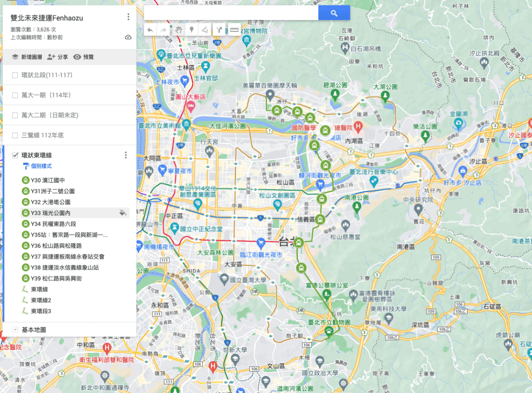Click the 白石湖吊橋 landmark marker
Image resolution: width=532 pixels, height=393 pixels.
coord(345,49)
